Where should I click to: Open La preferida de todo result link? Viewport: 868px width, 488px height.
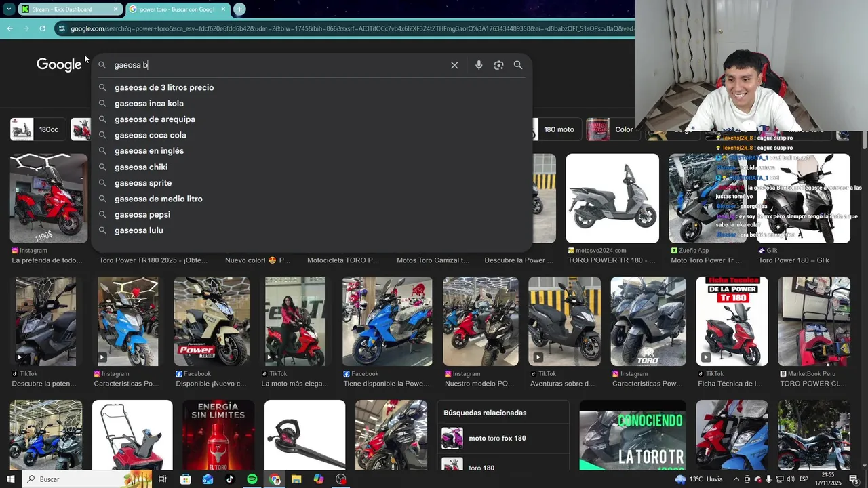click(x=47, y=260)
